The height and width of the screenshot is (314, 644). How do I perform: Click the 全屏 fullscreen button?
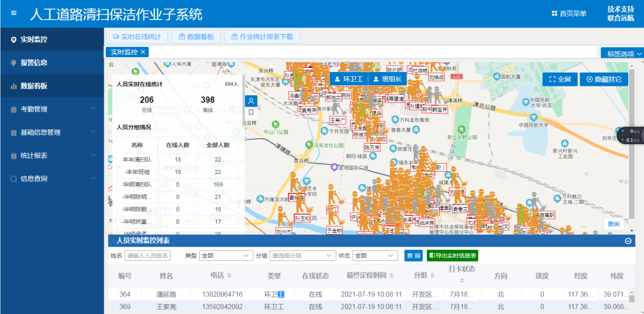[x=560, y=79]
